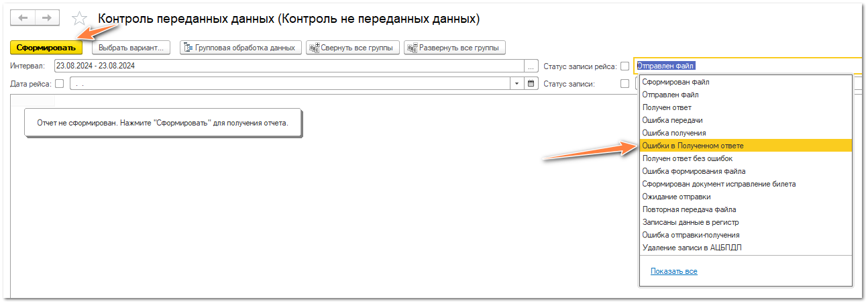Screen dimensions: 868x304
Task: Choose "Получен ответ без ошибок" option
Action: [x=687, y=158]
